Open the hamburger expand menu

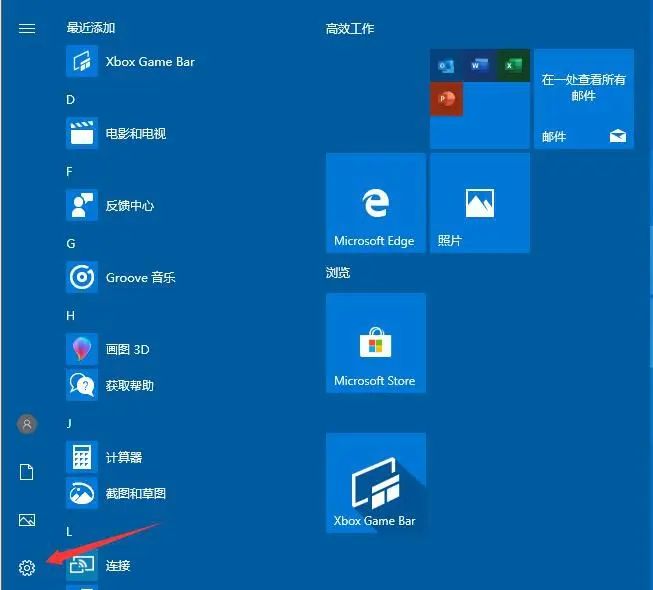click(x=27, y=28)
